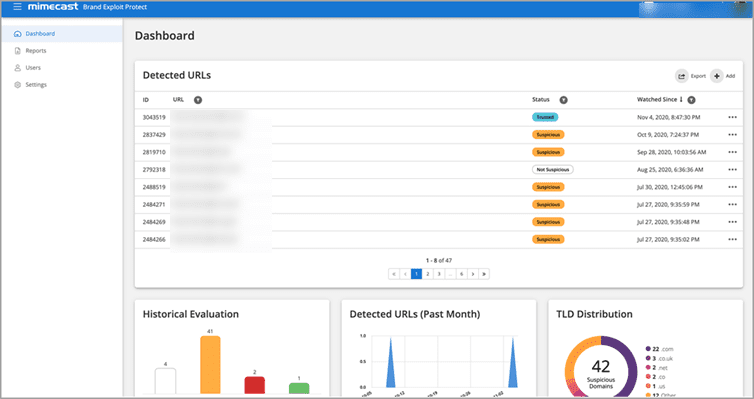This screenshot has width=754, height=399.
Task: Open the more options menu for row 2484269
Action: pyautogui.click(x=732, y=222)
